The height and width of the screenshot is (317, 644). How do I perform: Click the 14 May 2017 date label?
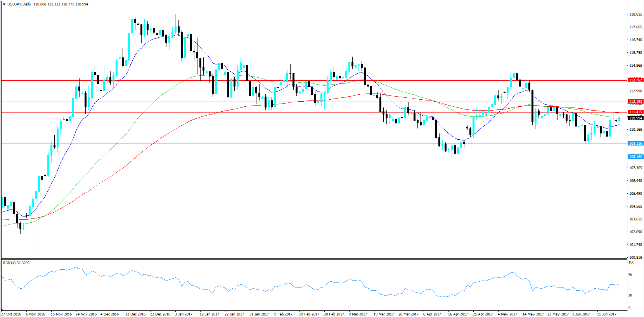(533, 314)
